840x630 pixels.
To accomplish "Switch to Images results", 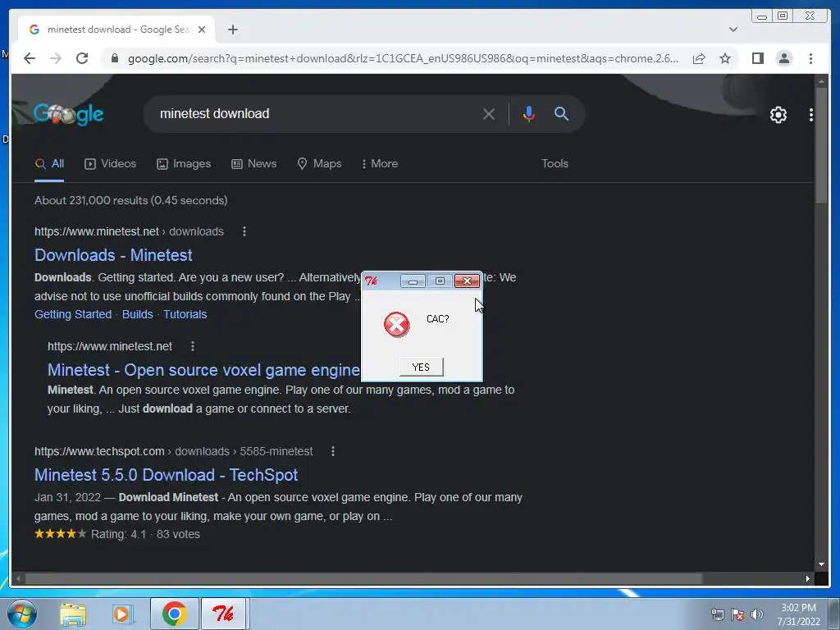I will click(184, 164).
